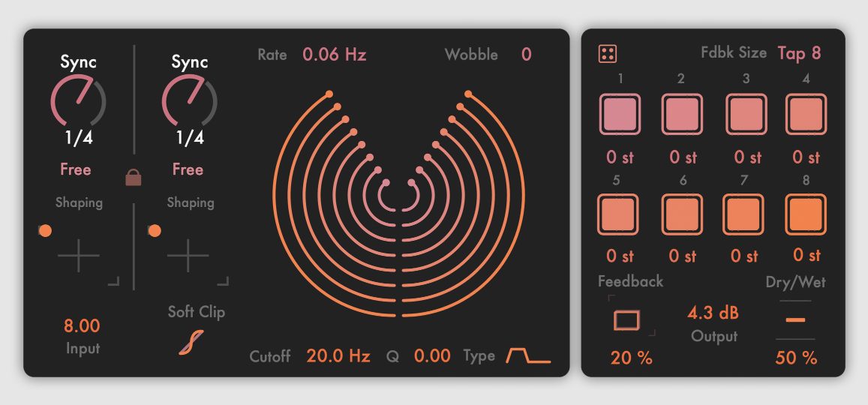Click the Rate value 0.06 Hz

334,54
